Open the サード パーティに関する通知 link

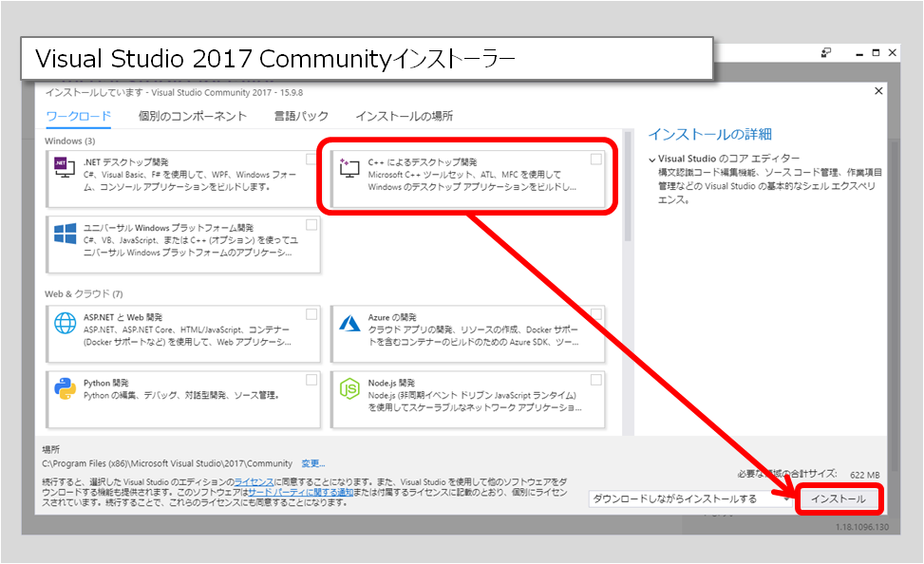pyautogui.click(x=300, y=492)
